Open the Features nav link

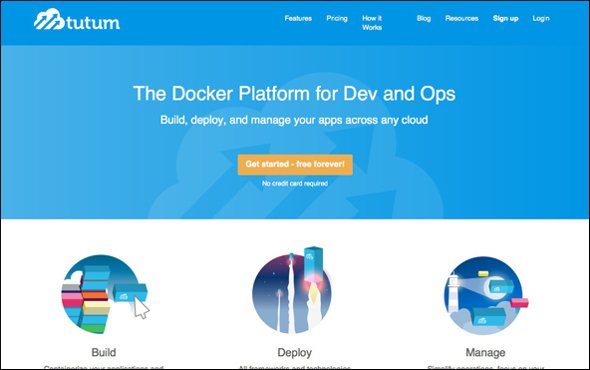(298, 18)
